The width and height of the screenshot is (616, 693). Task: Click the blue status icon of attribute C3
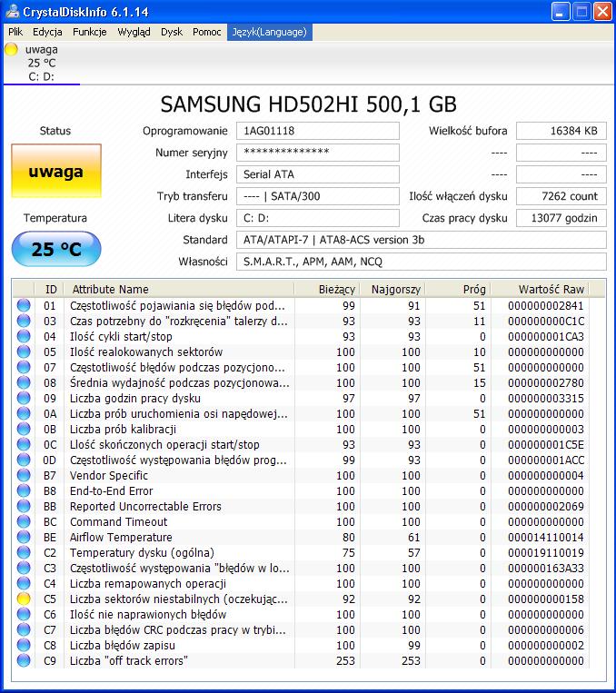24,568
